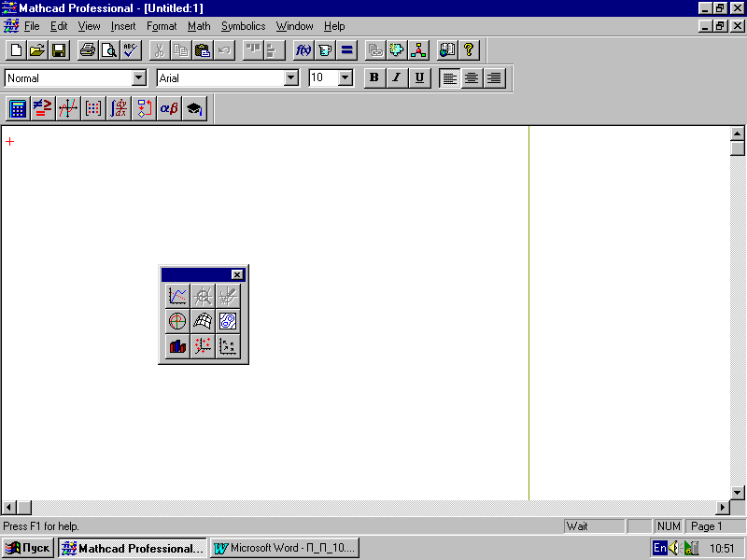Insert a unit with the measuring cup icon

pyautogui.click(x=325, y=50)
